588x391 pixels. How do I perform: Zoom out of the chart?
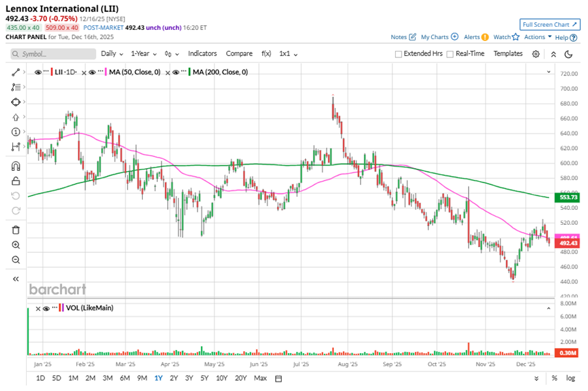(x=16, y=260)
